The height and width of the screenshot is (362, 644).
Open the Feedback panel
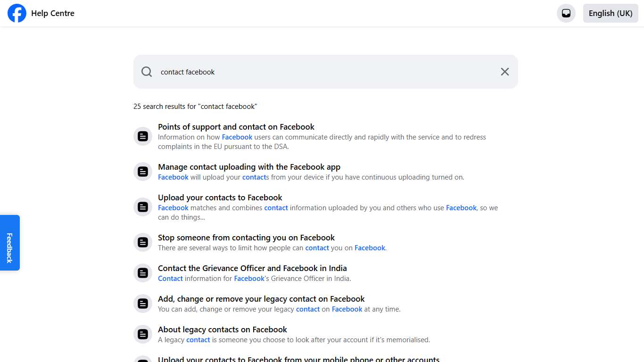9,243
